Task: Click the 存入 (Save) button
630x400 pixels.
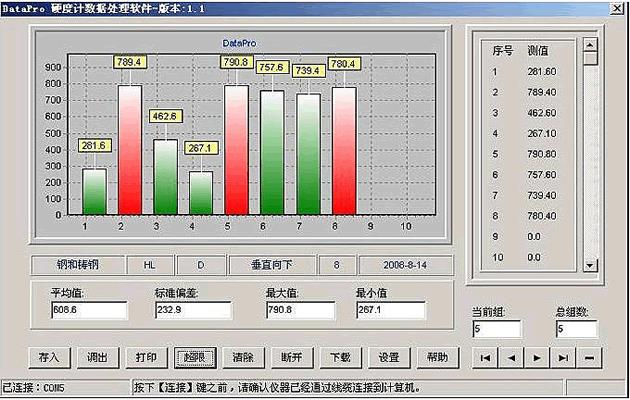Action: [49, 357]
